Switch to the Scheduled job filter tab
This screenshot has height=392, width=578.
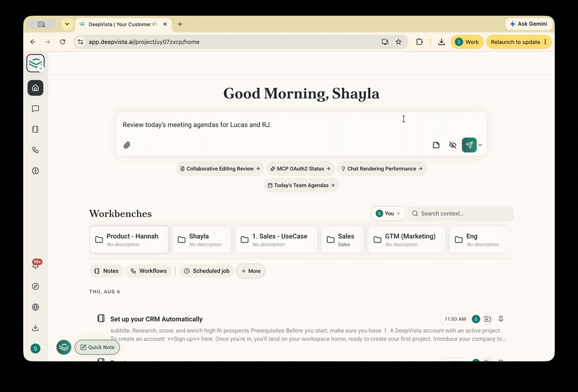[207, 271]
